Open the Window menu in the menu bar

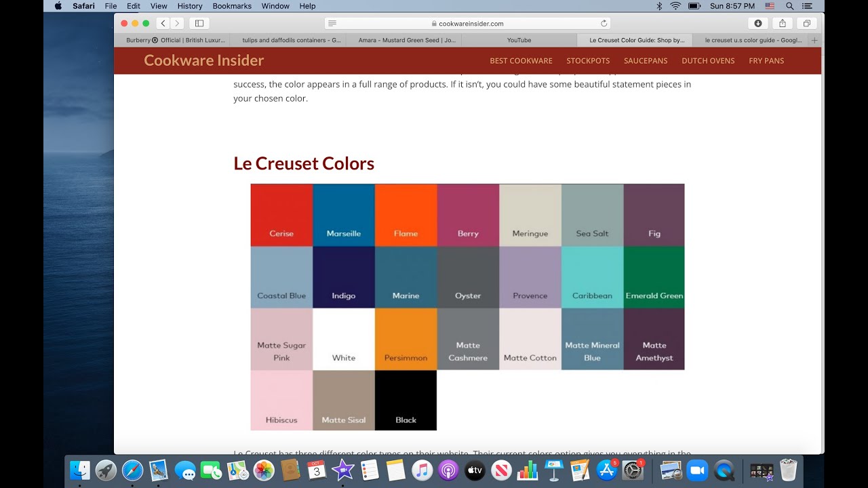[275, 6]
